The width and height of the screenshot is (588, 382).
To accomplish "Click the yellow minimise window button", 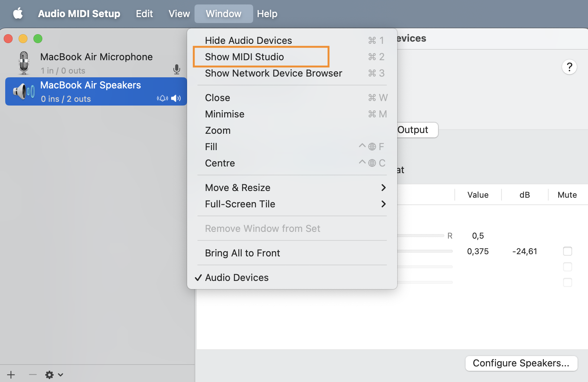I will point(23,39).
